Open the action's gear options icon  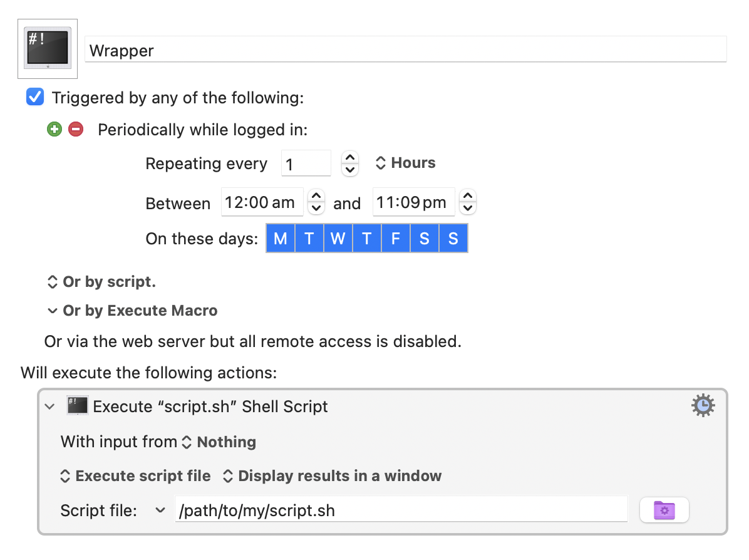coord(703,405)
